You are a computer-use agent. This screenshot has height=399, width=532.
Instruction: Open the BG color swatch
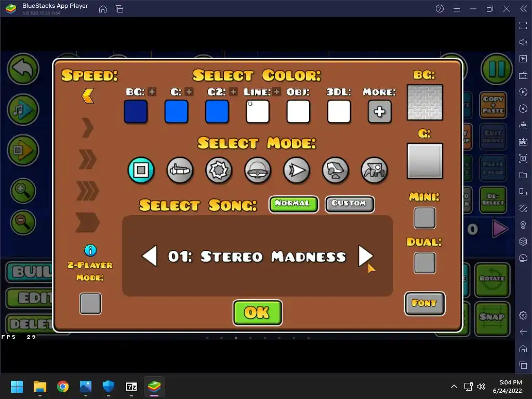coord(136,111)
